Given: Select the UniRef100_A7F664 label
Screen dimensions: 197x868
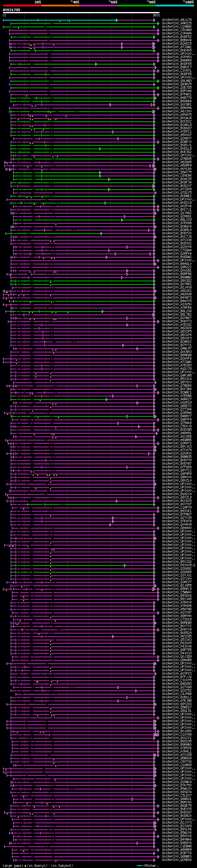Looking at the screenshot, I should click(x=177, y=467).
